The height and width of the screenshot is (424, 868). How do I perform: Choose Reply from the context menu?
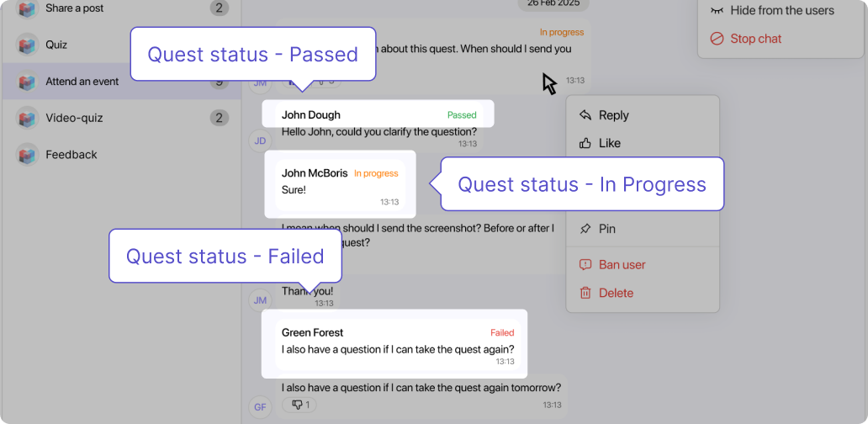[x=613, y=115]
